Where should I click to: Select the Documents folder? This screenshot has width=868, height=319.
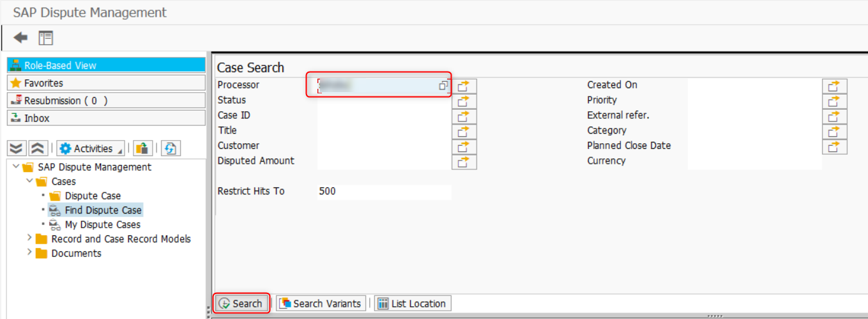point(76,253)
